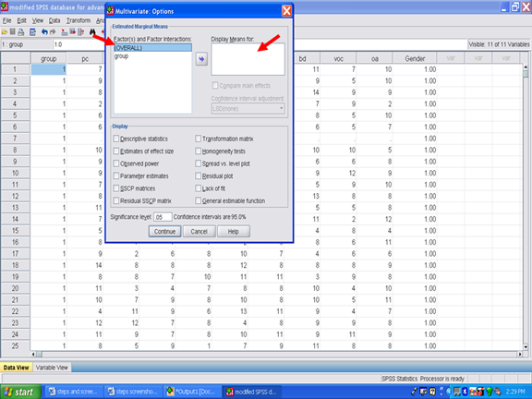Enable Descriptive statistics checkbox
532x399 pixels.
click(116, 139)
